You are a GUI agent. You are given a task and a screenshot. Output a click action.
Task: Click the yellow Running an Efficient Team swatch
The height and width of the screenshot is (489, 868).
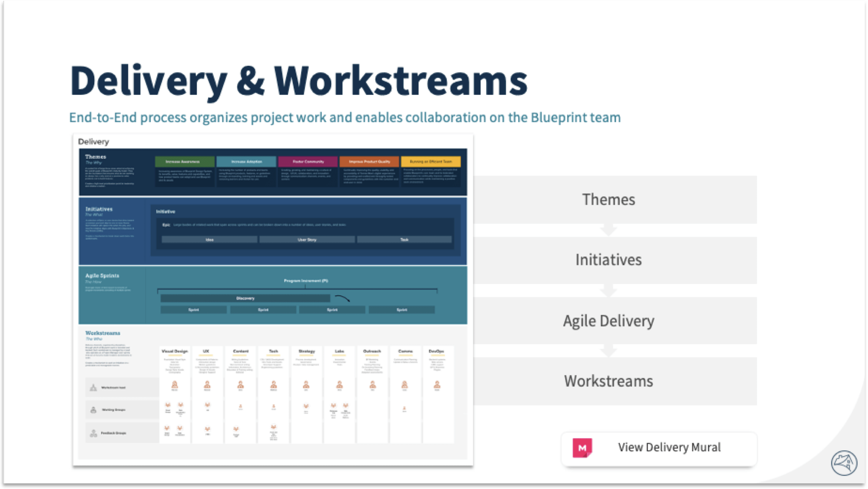pos(431,161)
